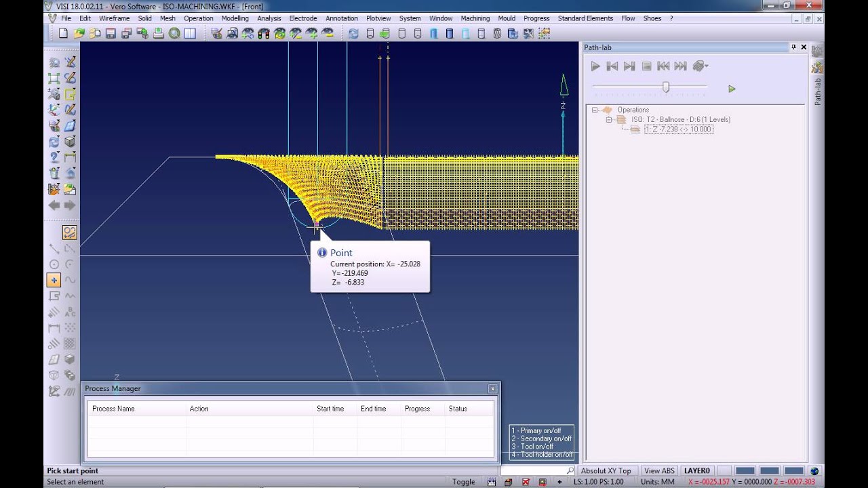Viewport: 868px width, 488px height.
Task: Toggle Secondary on/off option
Action: click(541, 439)
